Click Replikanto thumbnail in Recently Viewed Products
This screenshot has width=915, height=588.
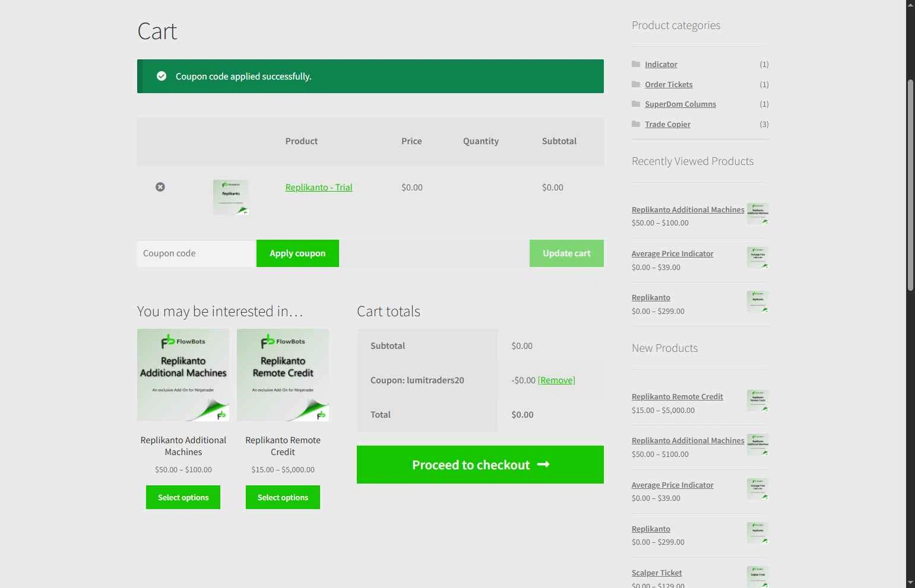(758, 301)
